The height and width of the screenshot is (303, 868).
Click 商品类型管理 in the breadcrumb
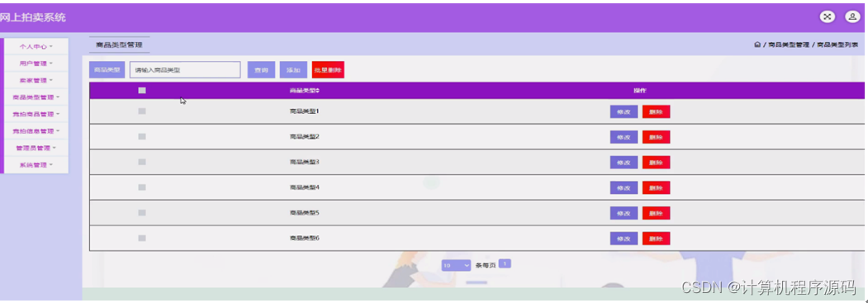(x=788, y=45)
